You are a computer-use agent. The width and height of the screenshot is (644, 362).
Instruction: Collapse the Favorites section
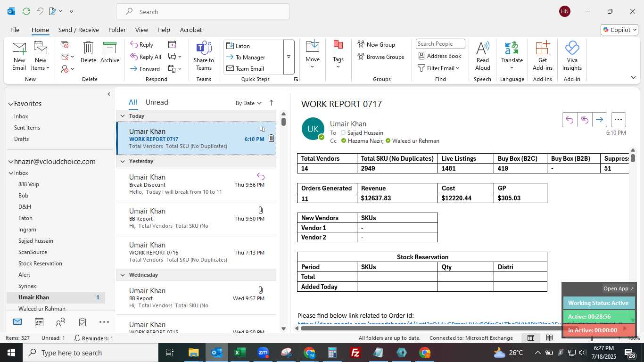pos(10,104)
